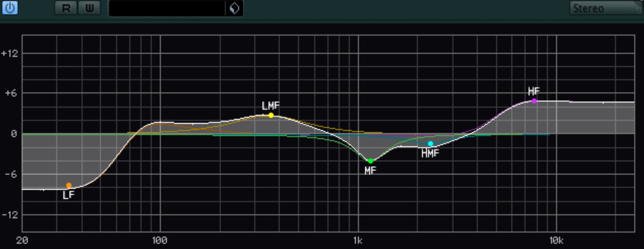Click the +12 dB gain scale label
This screenshot has width=644, height=249.
[9, 54]
